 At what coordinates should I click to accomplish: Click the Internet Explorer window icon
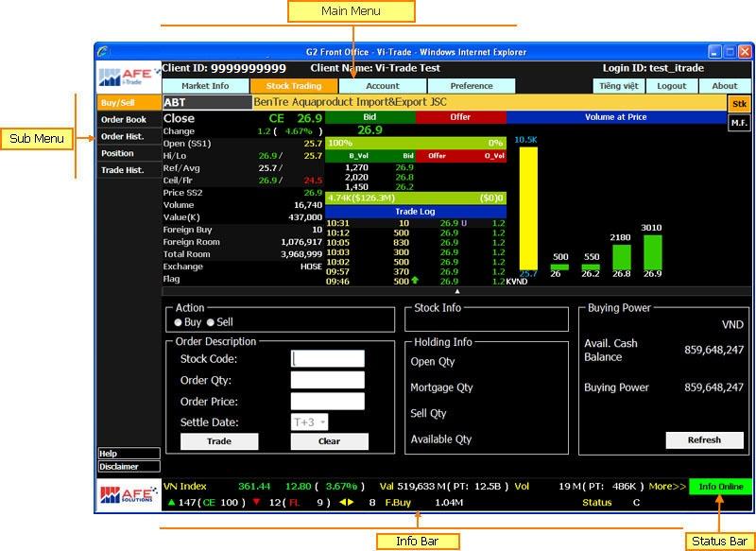pos(103,52)
